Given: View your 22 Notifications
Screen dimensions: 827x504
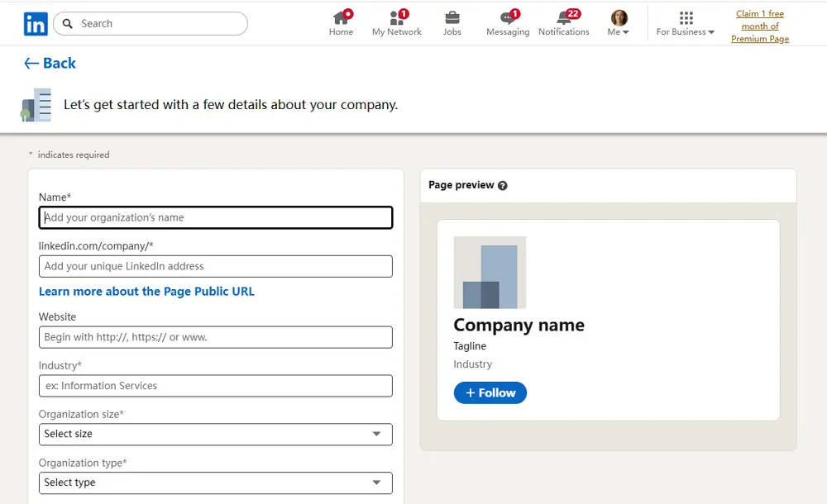Looking at the screenshot, I should [x=563, y=22].
